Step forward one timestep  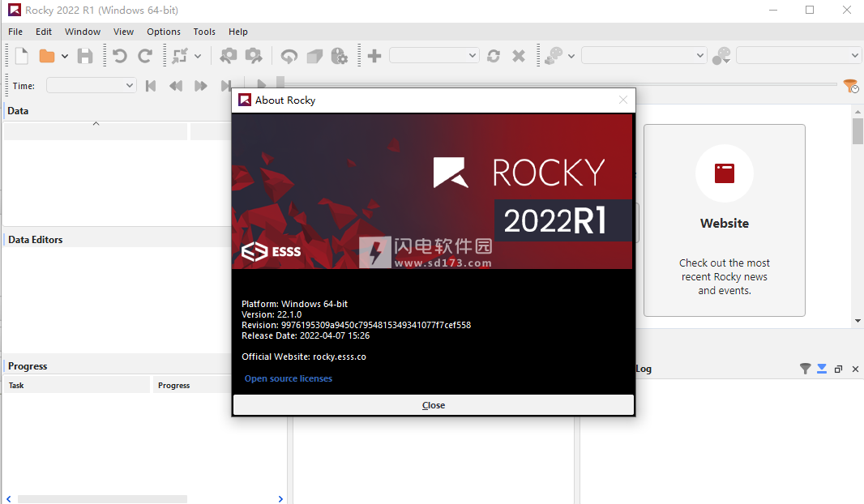(200, 86)
